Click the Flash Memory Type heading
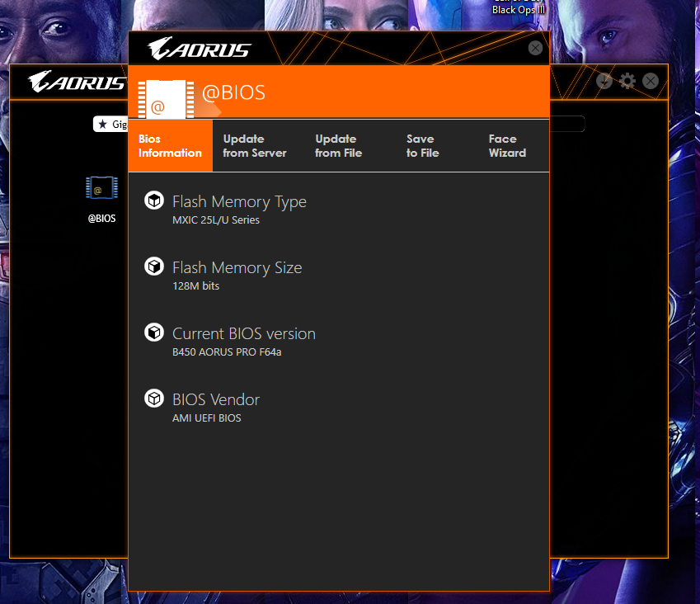 [239, 202]
